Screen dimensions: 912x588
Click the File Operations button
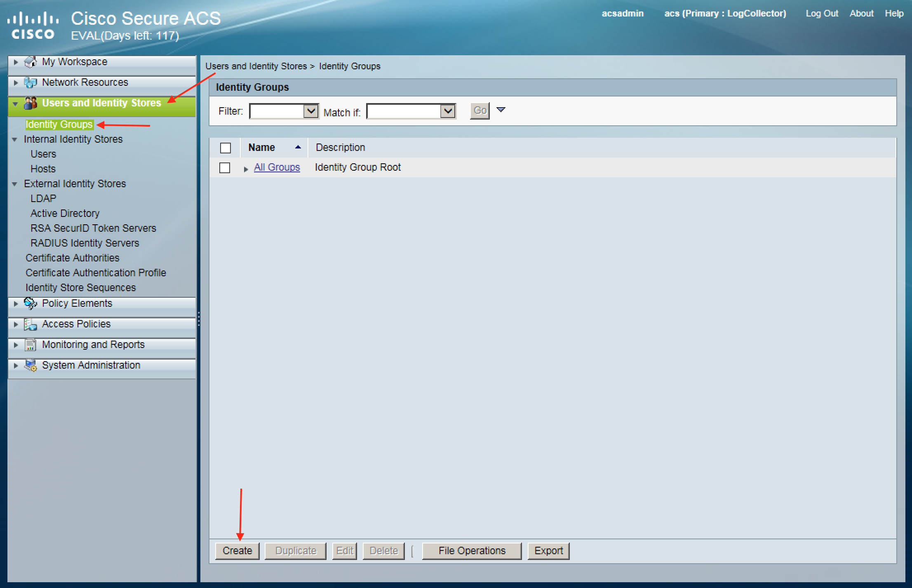pos(472,551)
